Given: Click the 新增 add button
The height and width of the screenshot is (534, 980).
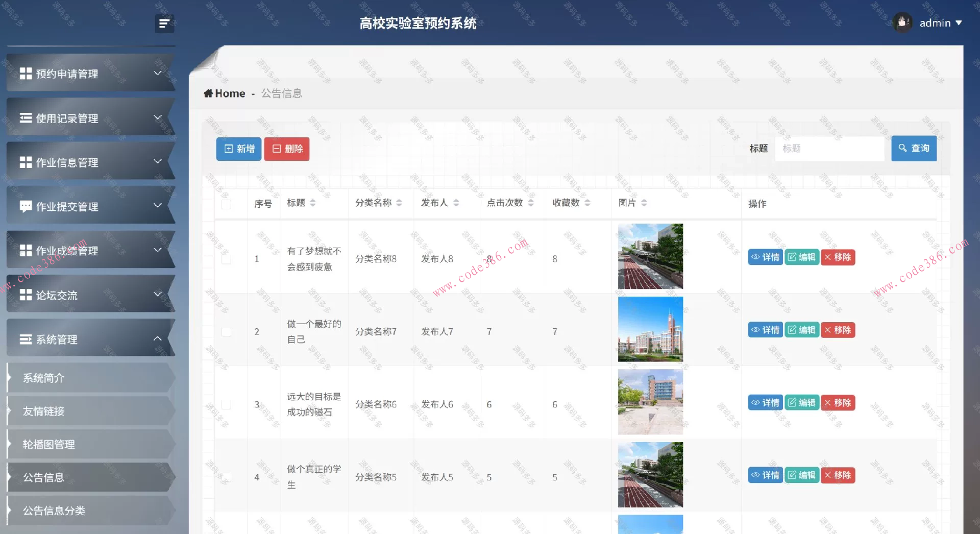Looking at the screenshot, I should (238, 149).
